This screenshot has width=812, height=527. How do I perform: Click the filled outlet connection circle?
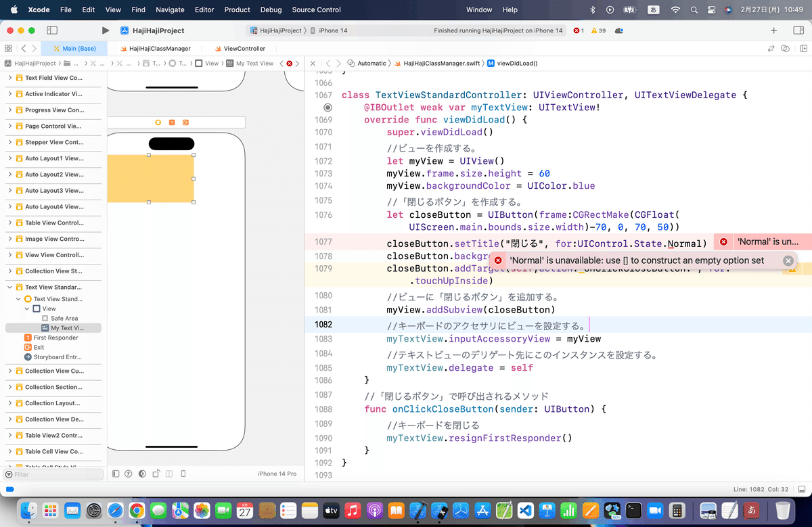click(x=328, y=108)
